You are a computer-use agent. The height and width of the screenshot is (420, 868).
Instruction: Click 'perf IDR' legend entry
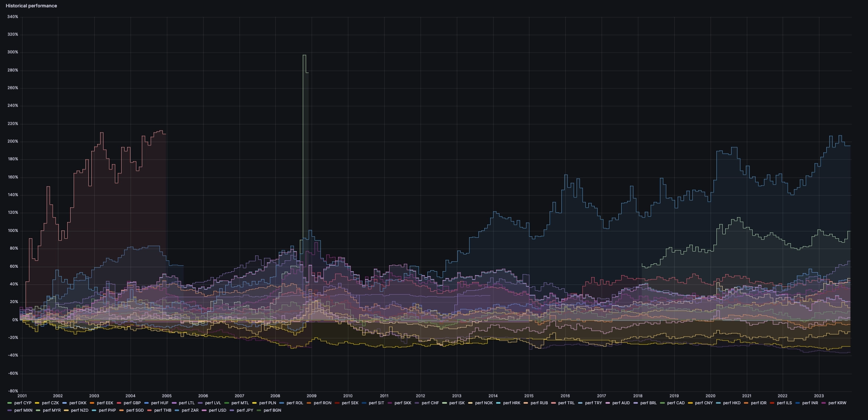click(759, 403)
